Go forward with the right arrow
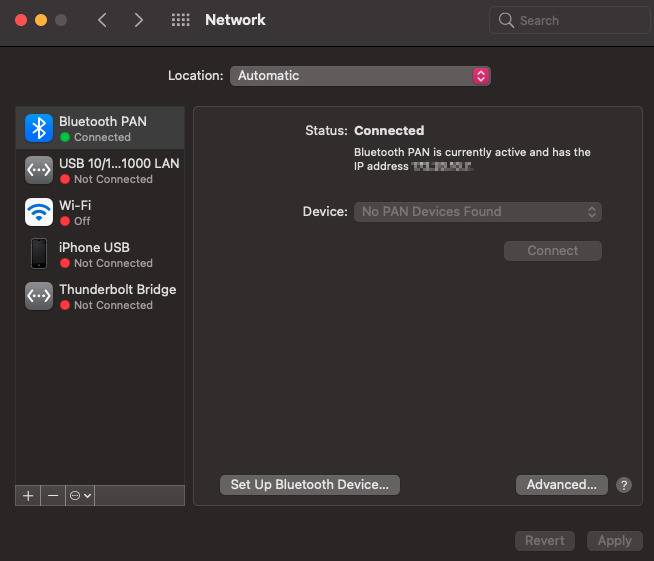The height and width of the screenshot is (561, 654). [x=138, y=20]
